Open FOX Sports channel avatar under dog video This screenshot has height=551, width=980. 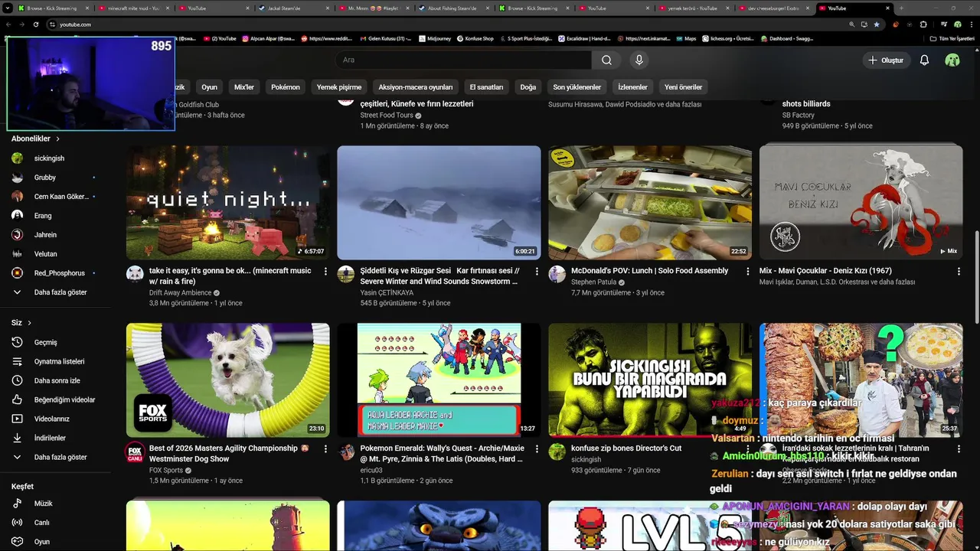coord(135,452)
